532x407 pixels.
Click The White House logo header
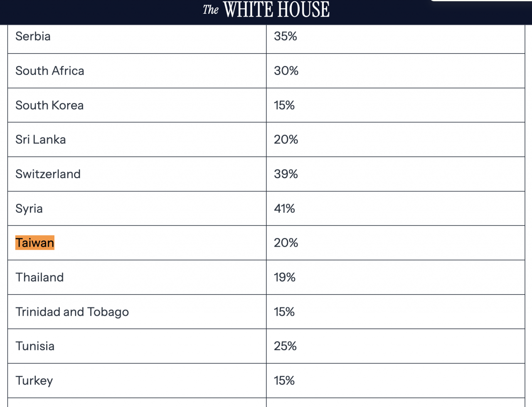pos(266,10)
